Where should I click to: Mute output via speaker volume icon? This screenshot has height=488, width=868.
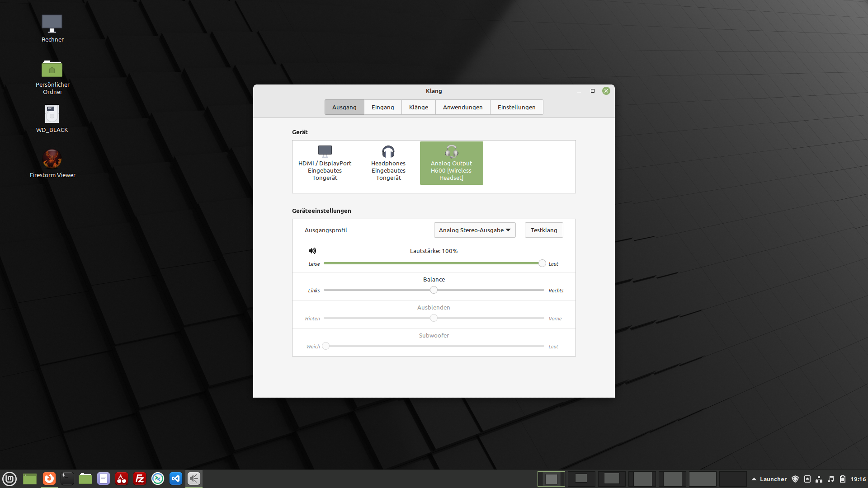point(312,251)
